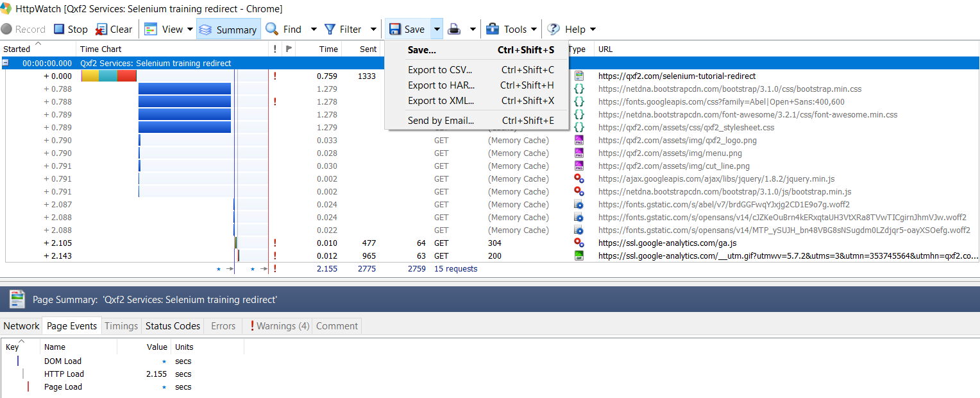Select the qxf2_stylesheet.css URL row
980x398 pixels.
click(x=686, y=128)
